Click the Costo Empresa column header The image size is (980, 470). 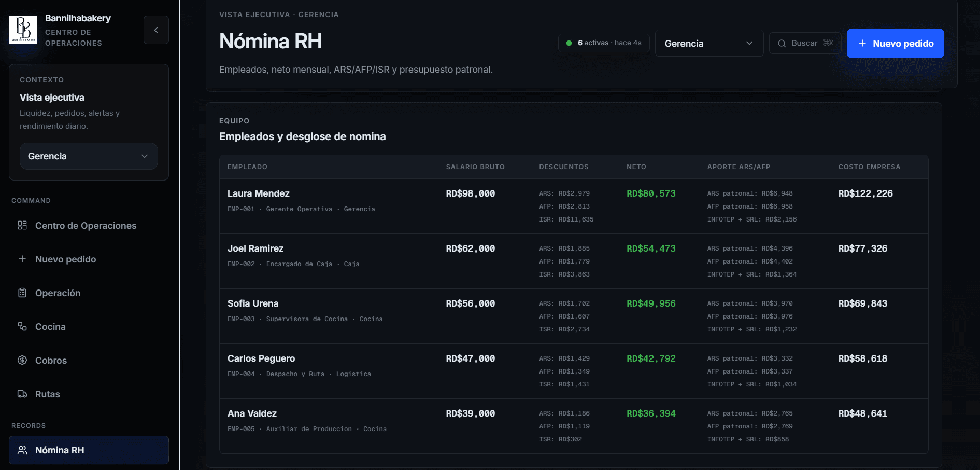[x=869, y=167]
